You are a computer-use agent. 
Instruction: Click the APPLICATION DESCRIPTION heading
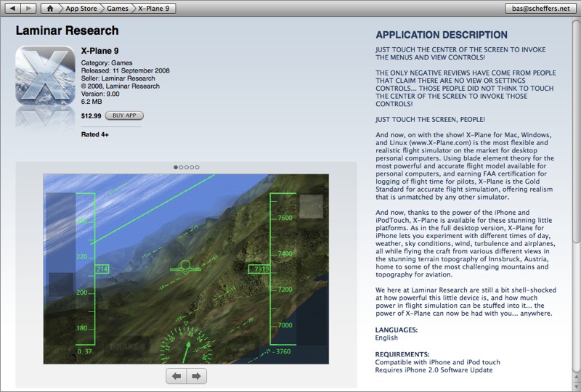click(x=442, y=35)
